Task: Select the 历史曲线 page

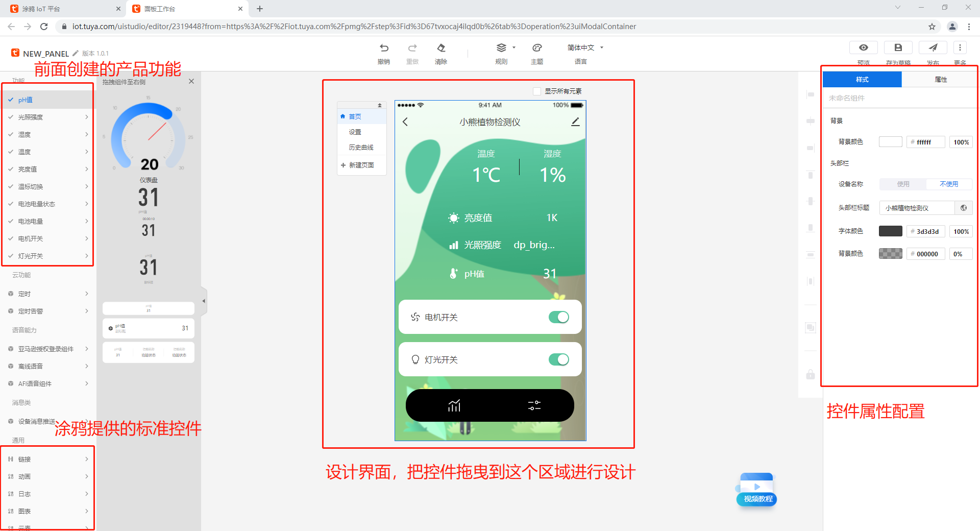Action: click(x=361, y=147)
